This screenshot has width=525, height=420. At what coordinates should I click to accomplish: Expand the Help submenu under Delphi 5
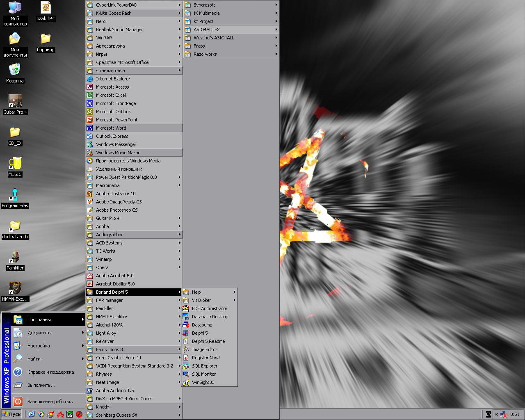click(x=210, y=292)
